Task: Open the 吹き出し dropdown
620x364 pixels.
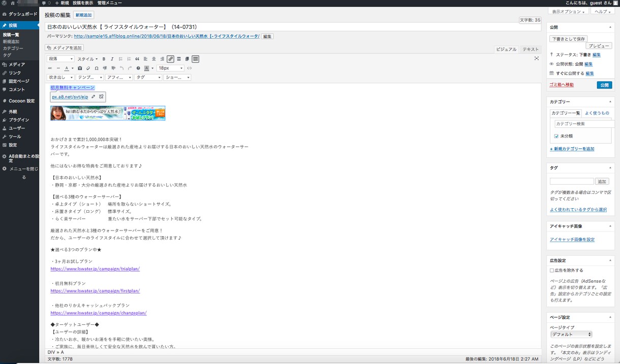Action: (60, 77)
